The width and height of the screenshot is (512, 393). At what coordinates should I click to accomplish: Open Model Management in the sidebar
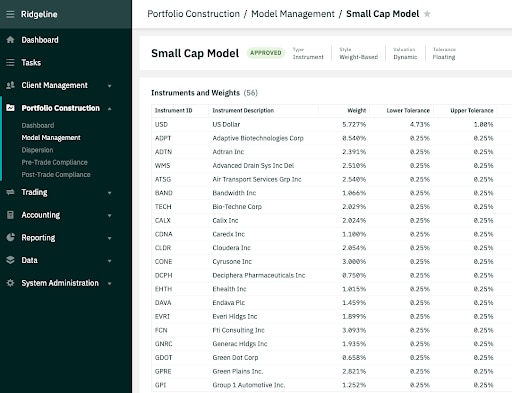tap(51, 138)
